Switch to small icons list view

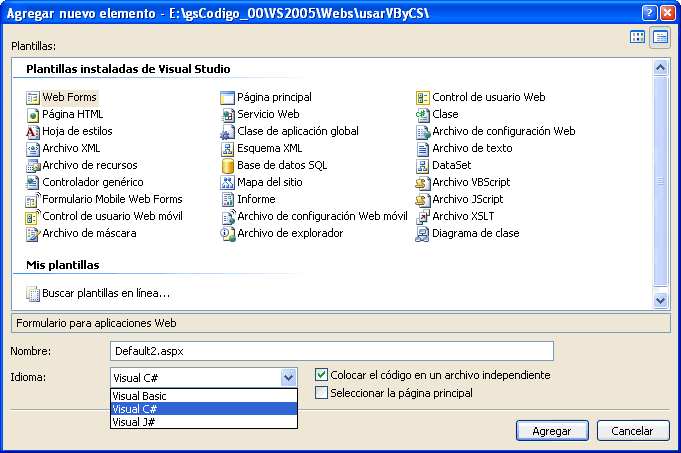660,37
